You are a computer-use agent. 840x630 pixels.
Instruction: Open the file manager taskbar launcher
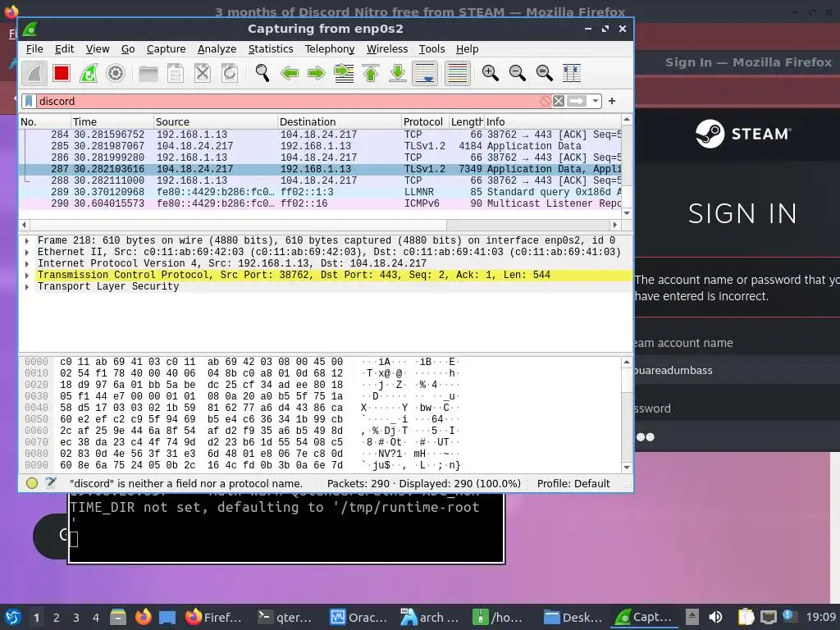(118, 617)
